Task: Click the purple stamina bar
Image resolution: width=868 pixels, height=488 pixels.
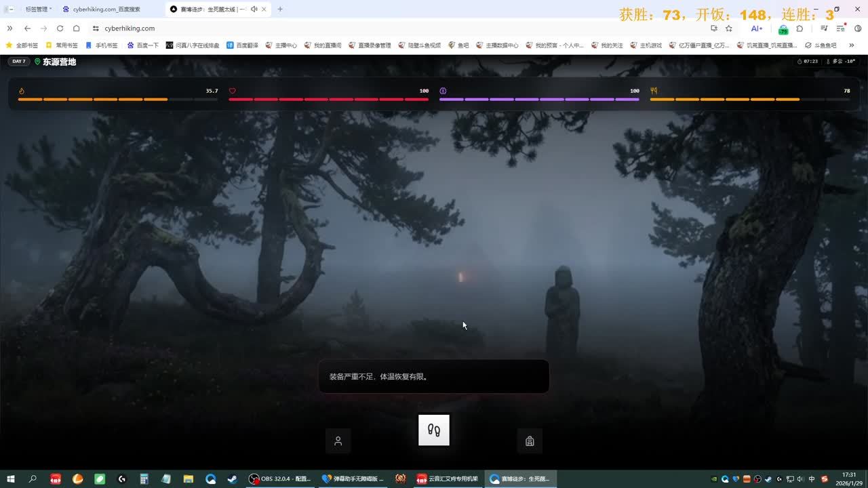Action: click(x=539, y=100)
